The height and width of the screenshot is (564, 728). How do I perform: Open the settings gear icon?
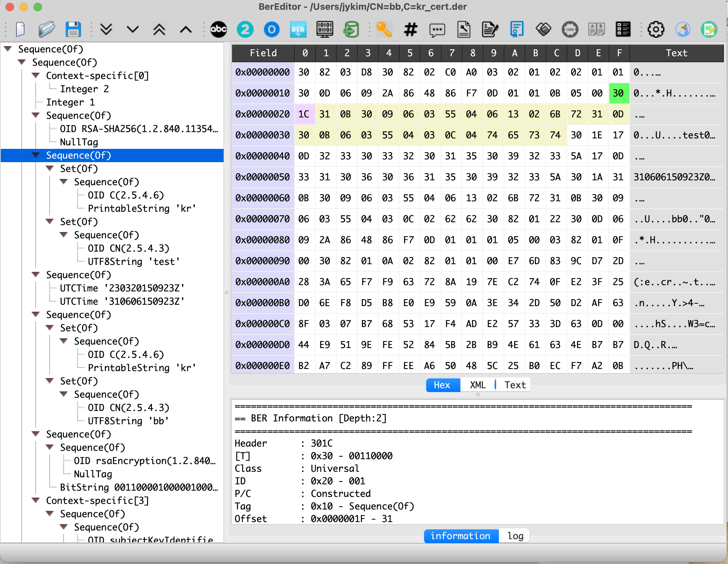(656, 29)
